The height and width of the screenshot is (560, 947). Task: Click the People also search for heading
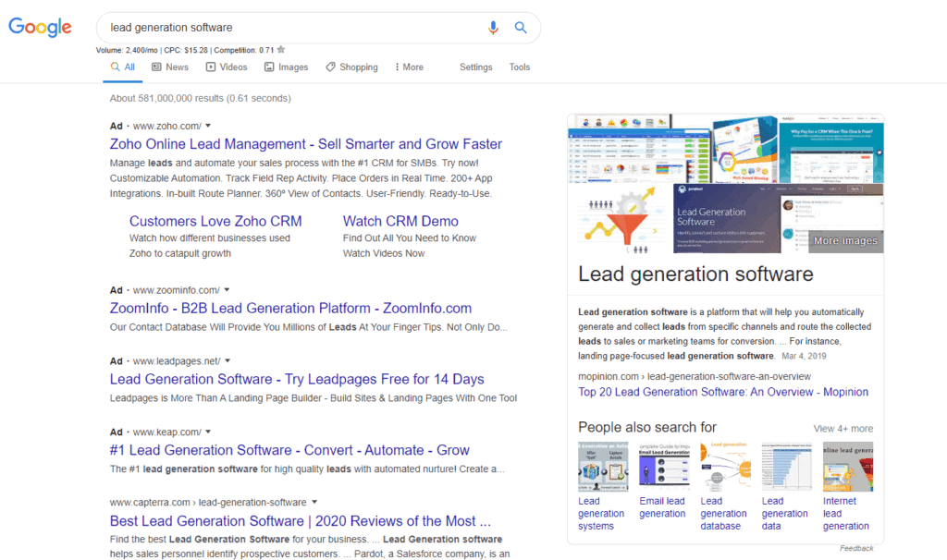point(647,427)
